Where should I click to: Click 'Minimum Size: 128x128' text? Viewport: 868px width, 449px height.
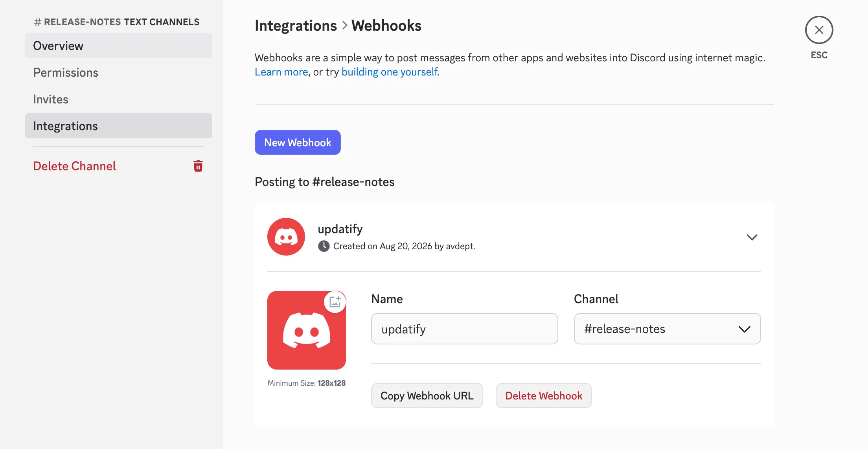pos(307,383)
